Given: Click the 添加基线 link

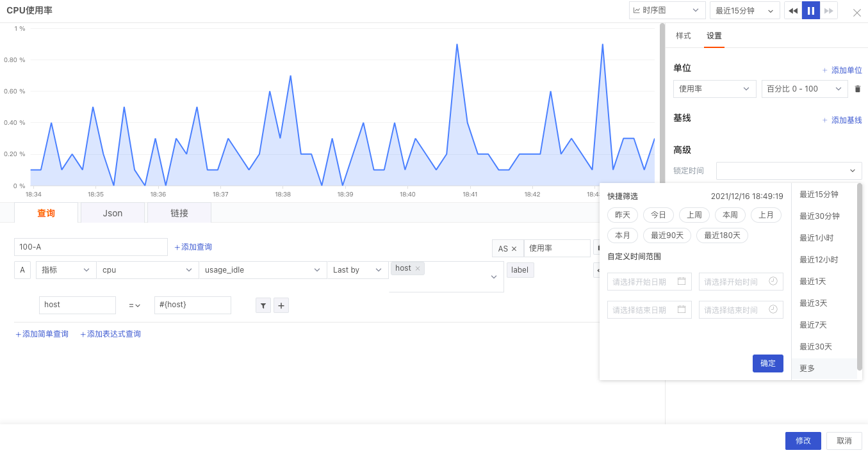Looking at the screenshot, I should coord(842,120).
